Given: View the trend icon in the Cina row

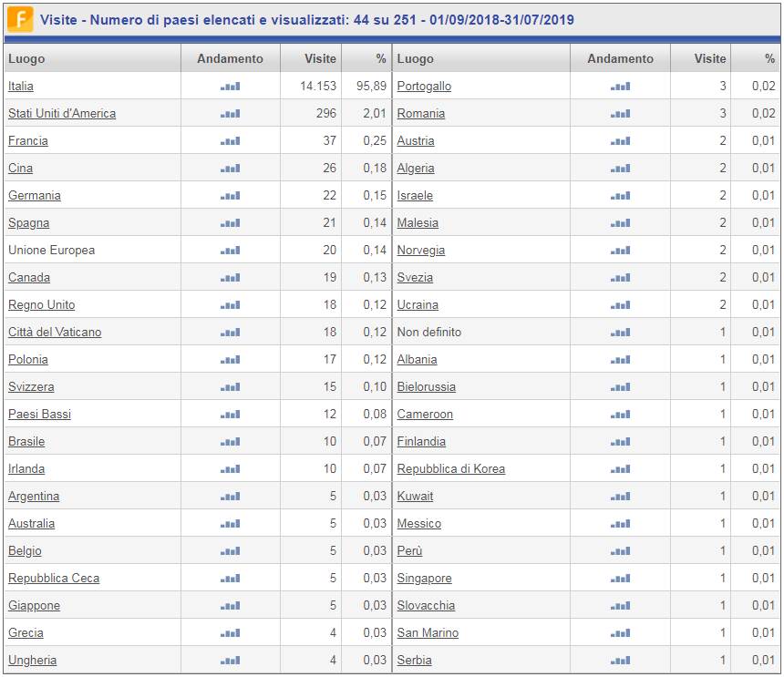Looking at the screenshot, I should click(x=230, y=169).
